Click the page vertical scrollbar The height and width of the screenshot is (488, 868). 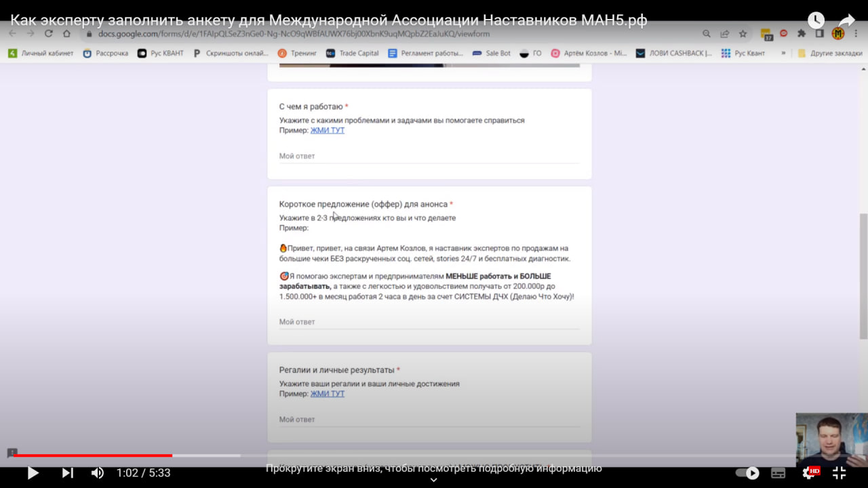863,276
